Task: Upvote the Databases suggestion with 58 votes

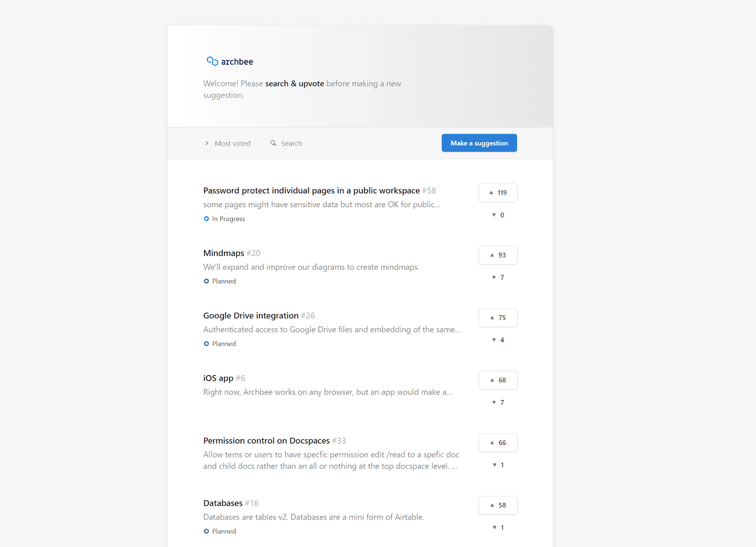Action: click(498, 505)
